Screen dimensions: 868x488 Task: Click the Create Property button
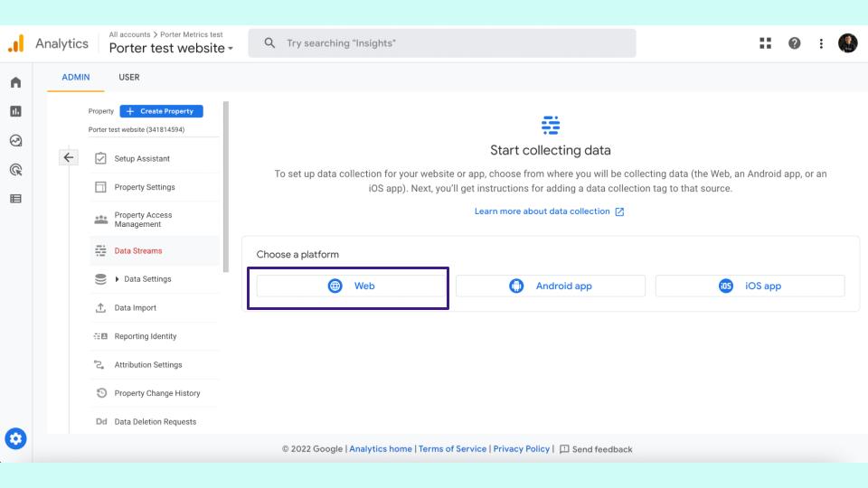point(161,111)
